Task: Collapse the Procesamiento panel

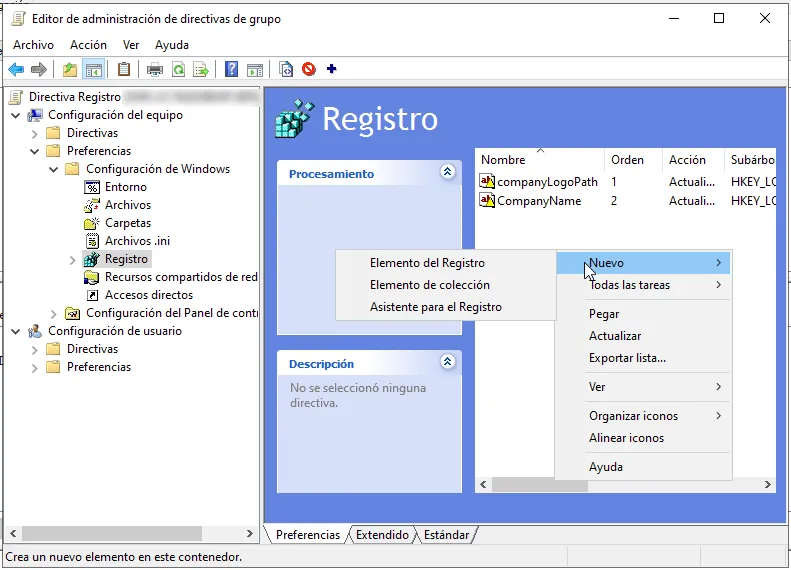Action: tap(447, 172)
